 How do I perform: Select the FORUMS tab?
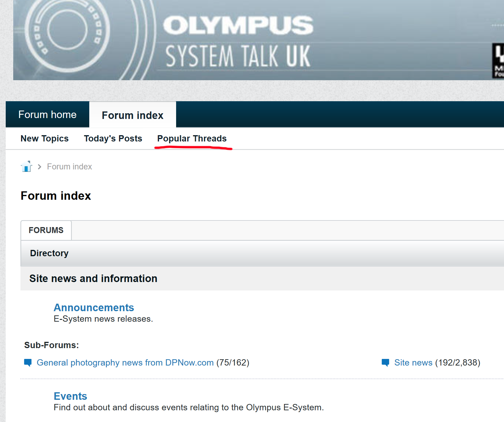click(x=46, y=230)
